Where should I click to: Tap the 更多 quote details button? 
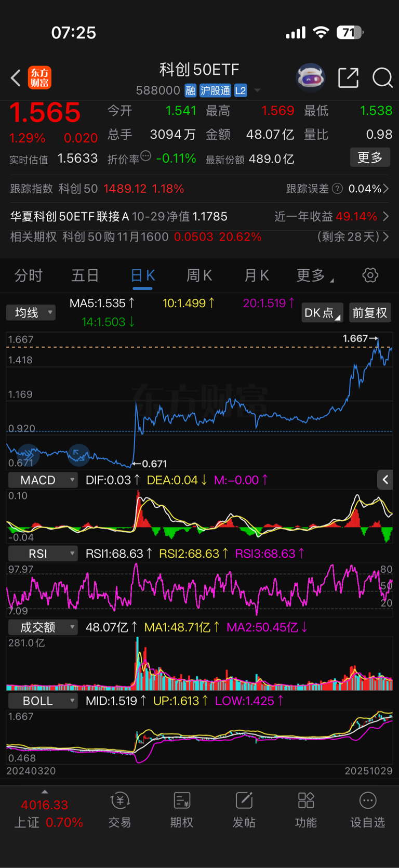coord(370,157)
